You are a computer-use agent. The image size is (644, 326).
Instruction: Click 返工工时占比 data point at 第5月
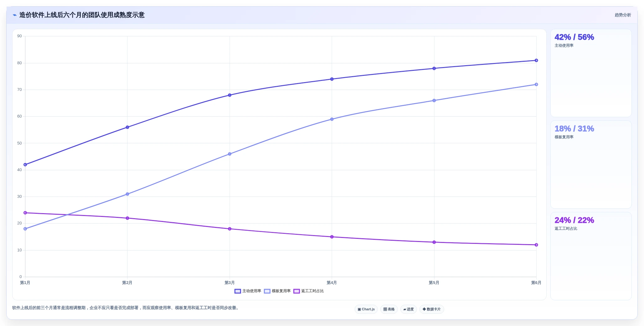pos(434,242)
